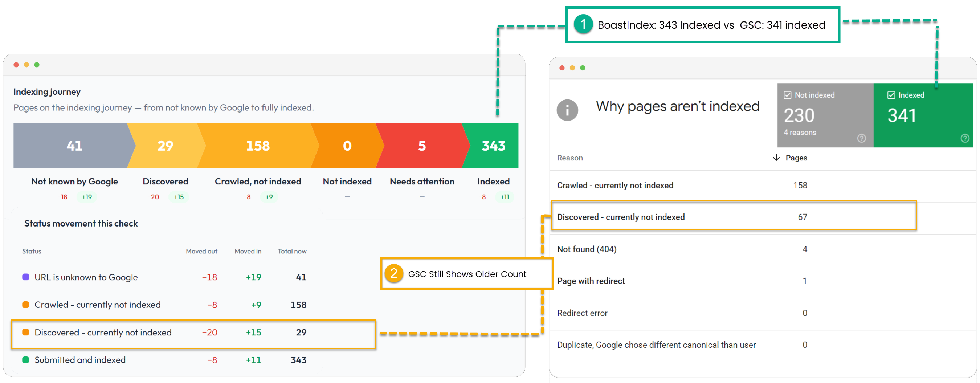This screenshot has width=980, height=383.
Task: Toggle the Not indexed checkbox
Action: [788, 95]
